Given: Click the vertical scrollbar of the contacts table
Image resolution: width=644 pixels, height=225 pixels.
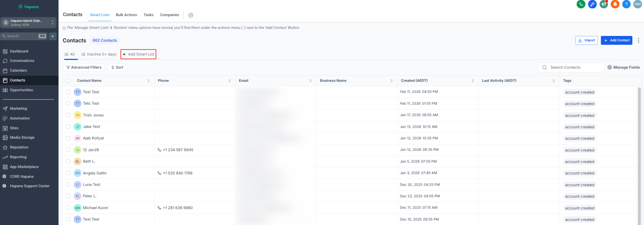Looking at the screenshot, I should click(639, 152).
